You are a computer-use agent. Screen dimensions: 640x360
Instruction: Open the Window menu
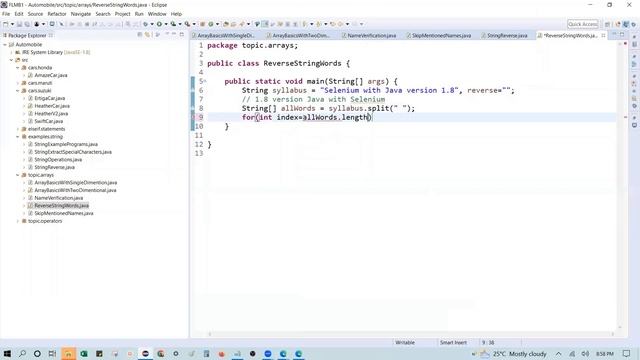coord(157,14)
